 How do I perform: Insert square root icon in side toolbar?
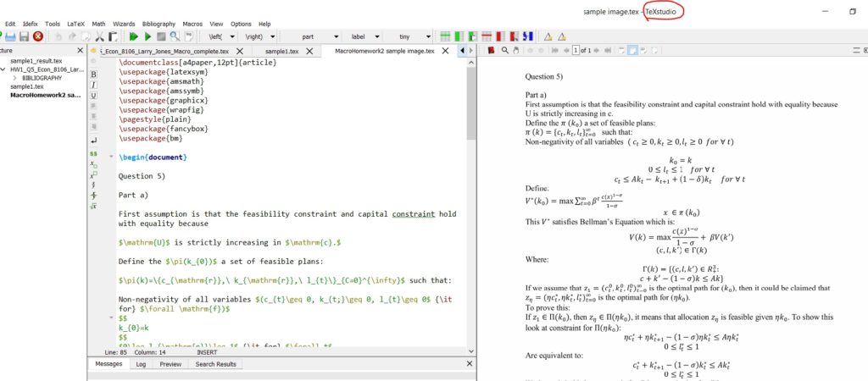click(93, 207)
